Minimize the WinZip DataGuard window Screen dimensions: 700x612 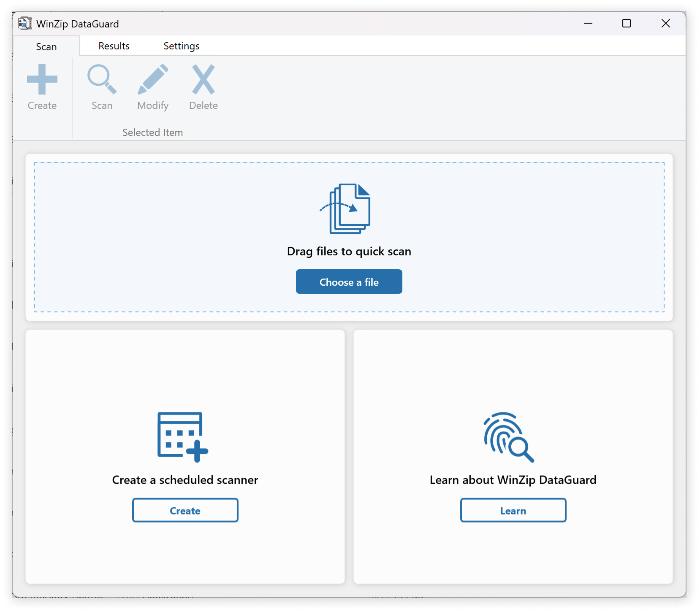588,23
